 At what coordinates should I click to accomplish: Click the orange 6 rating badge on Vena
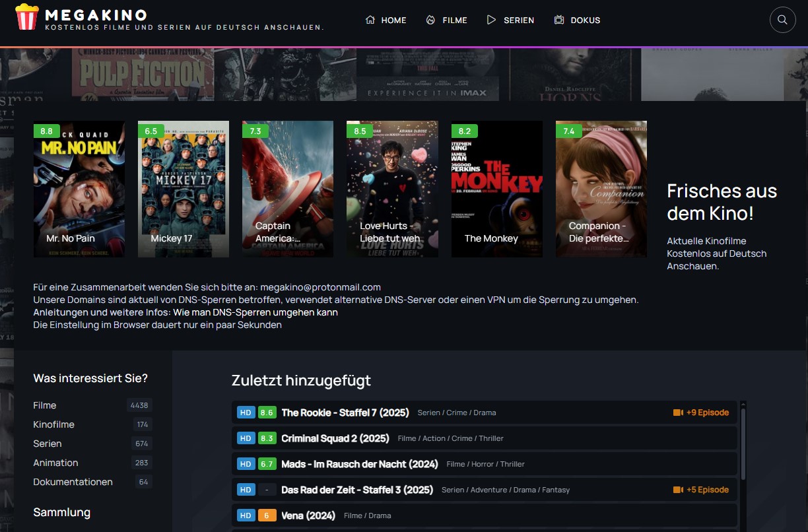click(267, 515)
